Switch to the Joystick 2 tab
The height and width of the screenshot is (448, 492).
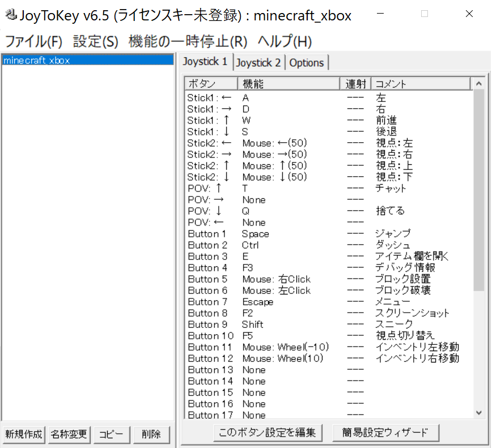258,63
